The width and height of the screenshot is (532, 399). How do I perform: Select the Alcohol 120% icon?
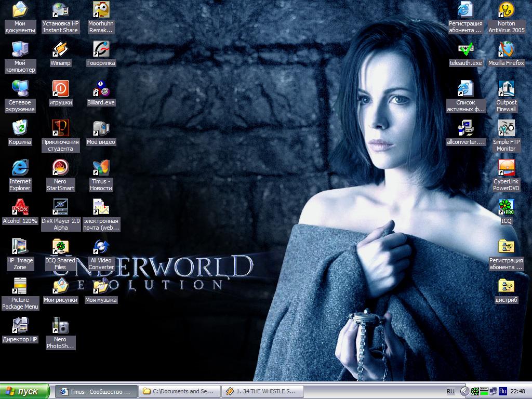point(20,207)
